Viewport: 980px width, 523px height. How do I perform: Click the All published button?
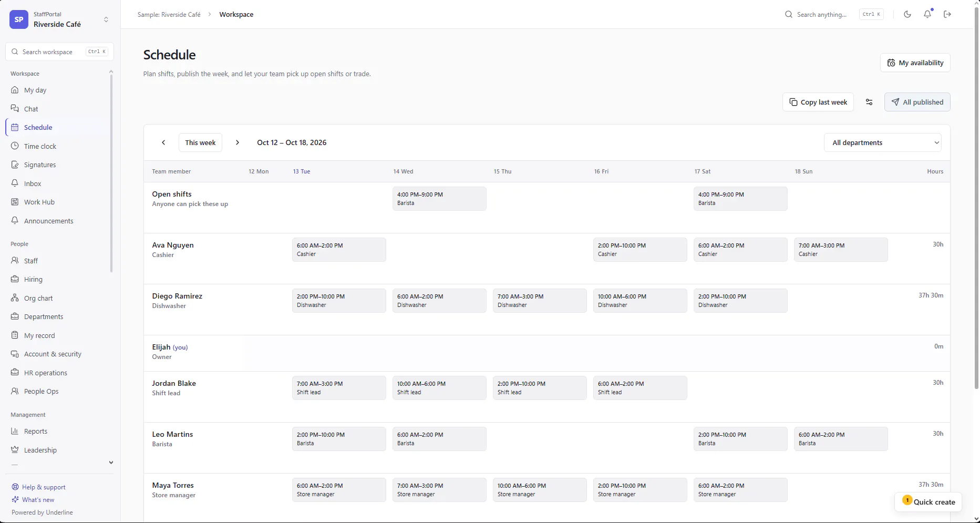coord(917,102)
